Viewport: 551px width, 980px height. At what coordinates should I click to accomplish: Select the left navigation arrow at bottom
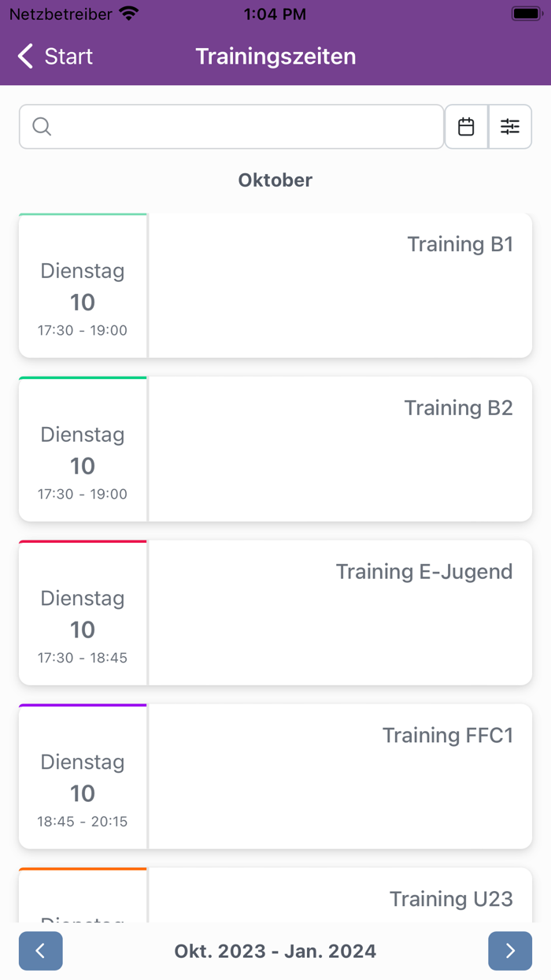(x=40, y=951)
